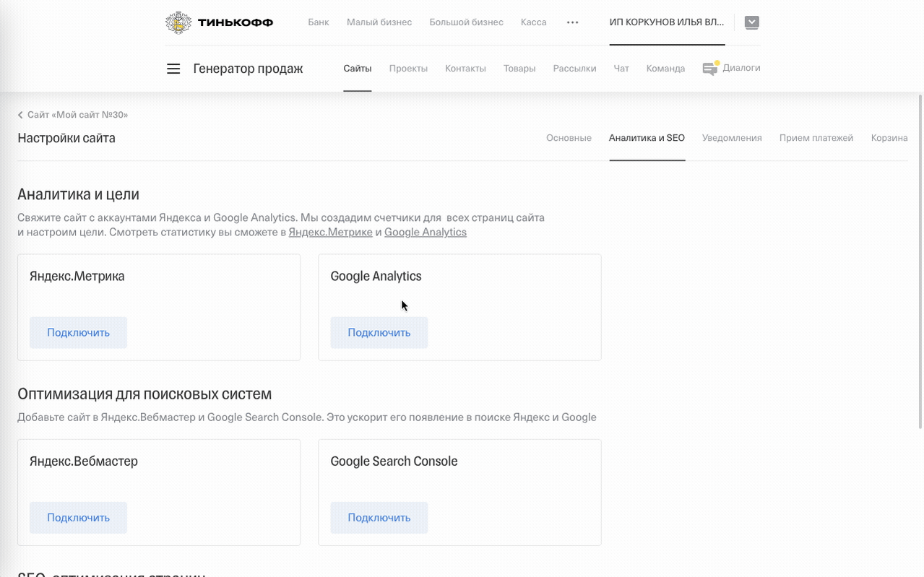
Task: Click the Генератор продаж title
Action: pyautogui.click(x=249, y=69)
